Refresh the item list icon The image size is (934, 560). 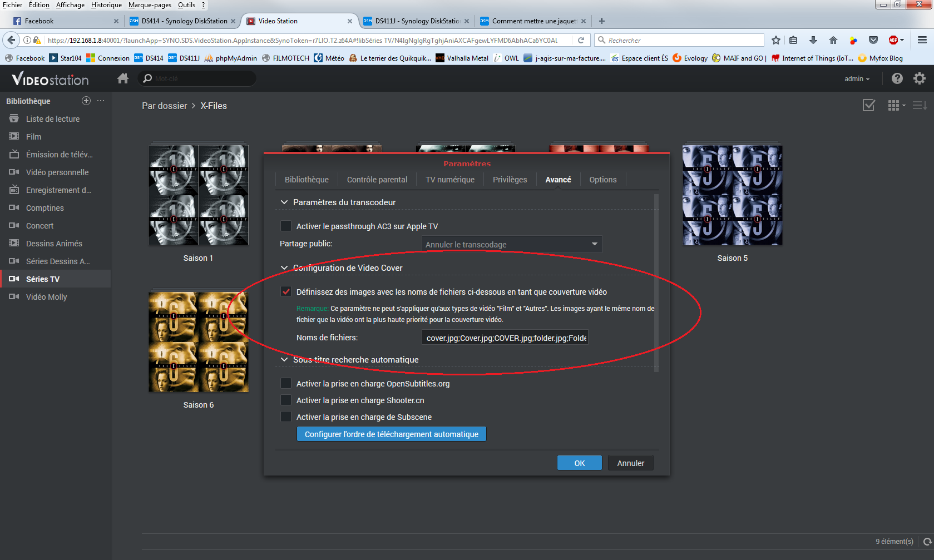(x=927, y=542)
